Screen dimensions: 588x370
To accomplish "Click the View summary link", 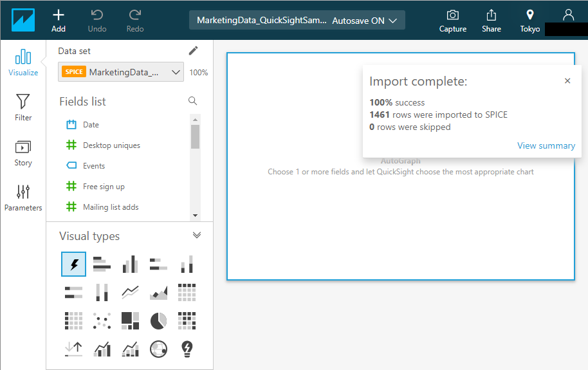I will tap(546, 145).
